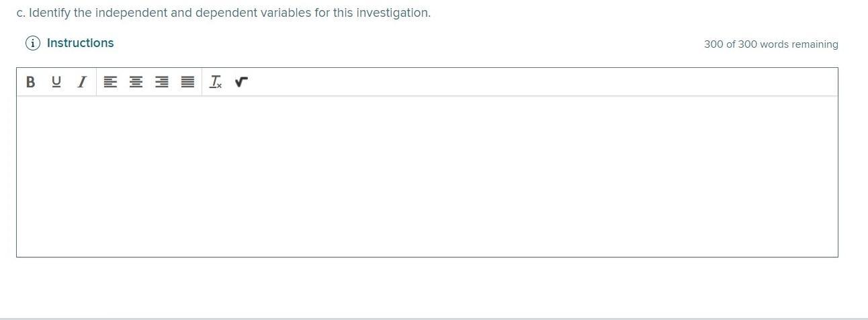Clear formatting with the Tx icon
The height and width of the screenshot is (320, 868).
coord(216,82)
